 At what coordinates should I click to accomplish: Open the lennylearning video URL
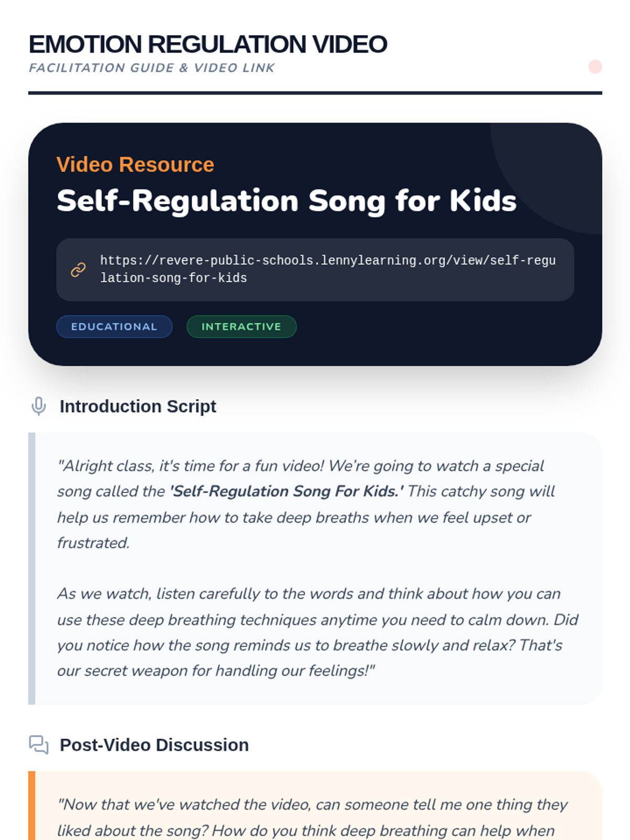pos(328,269)
